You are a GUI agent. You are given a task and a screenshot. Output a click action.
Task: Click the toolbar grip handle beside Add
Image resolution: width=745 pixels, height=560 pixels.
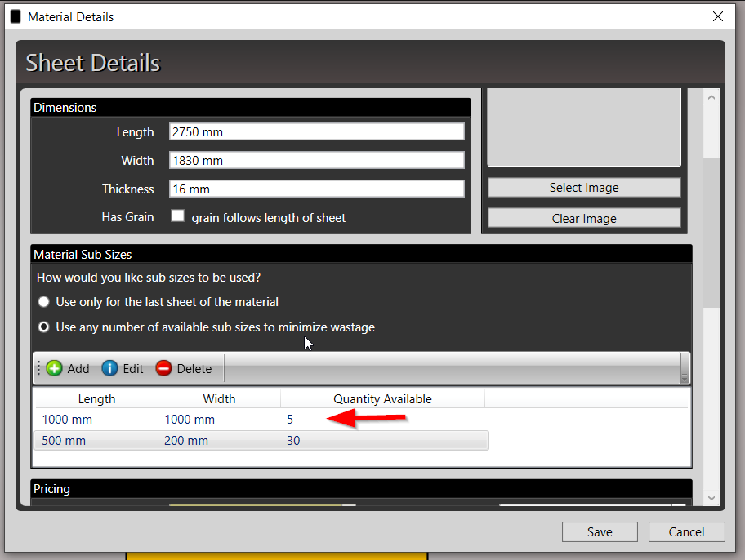tap(38, 369)
